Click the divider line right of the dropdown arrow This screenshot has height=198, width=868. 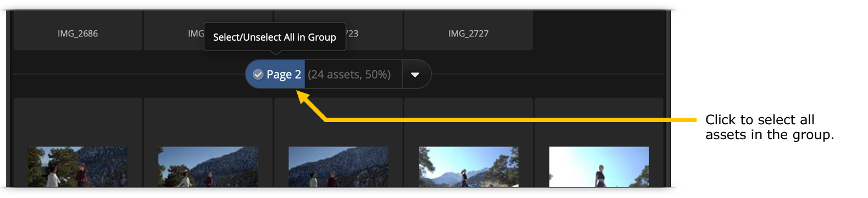(x=548, y=74)
